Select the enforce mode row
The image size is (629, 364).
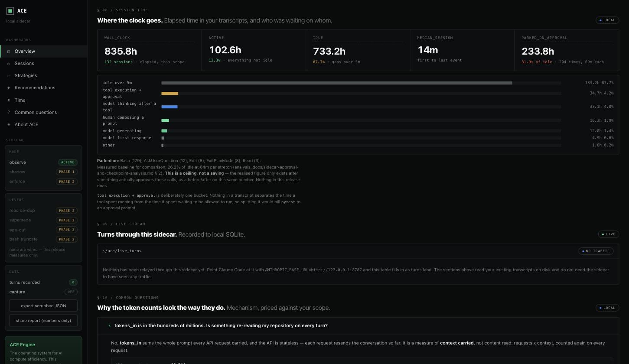pos(43,181)
